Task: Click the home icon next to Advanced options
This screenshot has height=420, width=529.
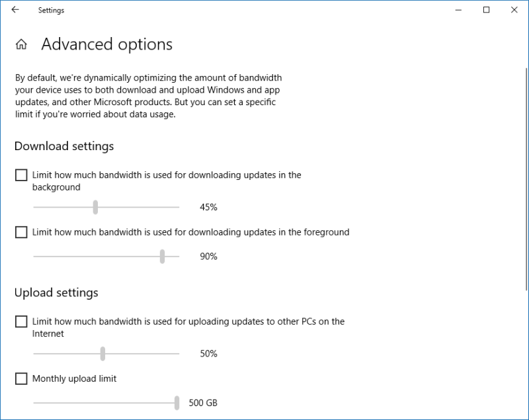Action: coord(22,44)
